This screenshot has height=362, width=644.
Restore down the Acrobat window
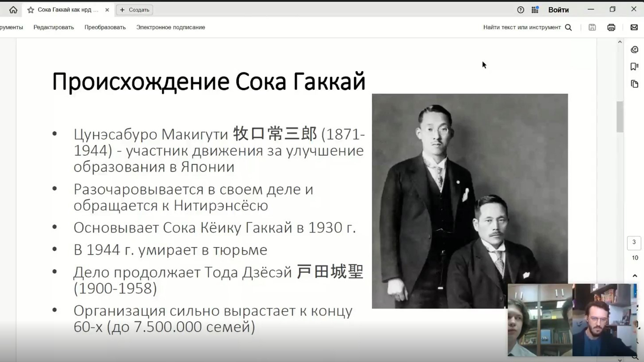[612, 9]
